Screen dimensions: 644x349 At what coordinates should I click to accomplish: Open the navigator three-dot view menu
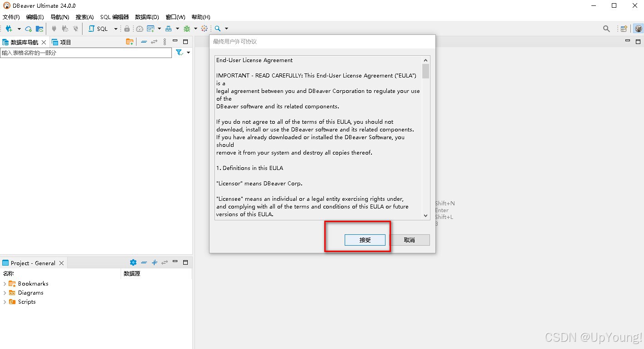click(165, 42)
